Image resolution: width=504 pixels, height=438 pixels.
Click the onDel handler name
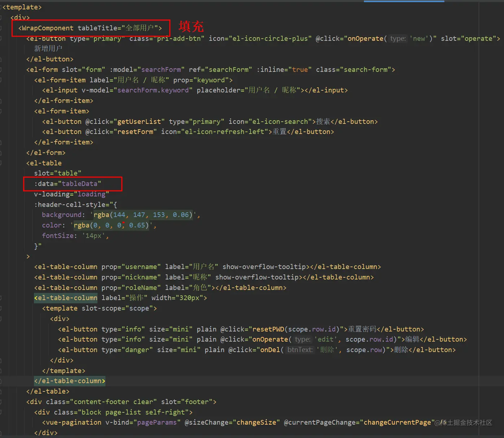pyautogui.click(x=270, y=350)
